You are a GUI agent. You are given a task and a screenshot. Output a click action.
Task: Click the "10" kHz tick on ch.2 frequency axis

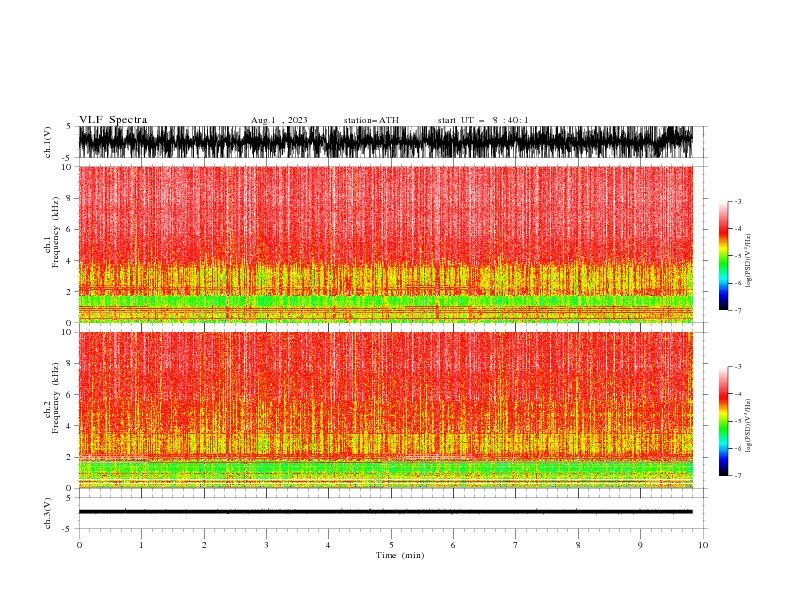[x=67, y=332]
